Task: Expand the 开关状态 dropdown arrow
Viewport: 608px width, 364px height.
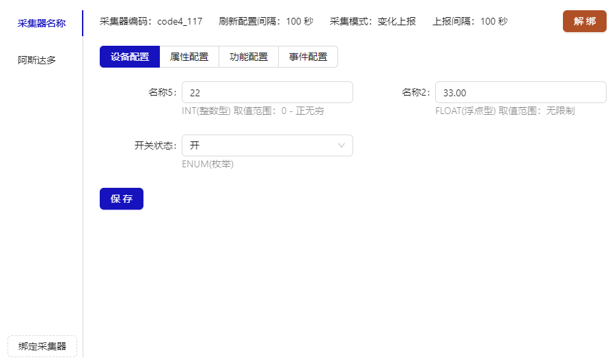Action: [342, 145]
